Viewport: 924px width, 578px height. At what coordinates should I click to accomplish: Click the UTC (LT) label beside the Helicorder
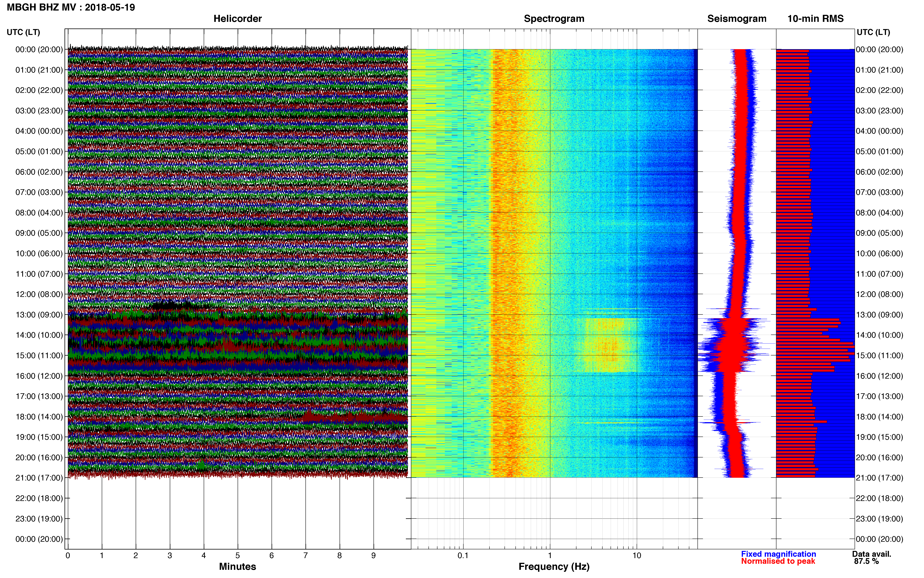point(23,32)
